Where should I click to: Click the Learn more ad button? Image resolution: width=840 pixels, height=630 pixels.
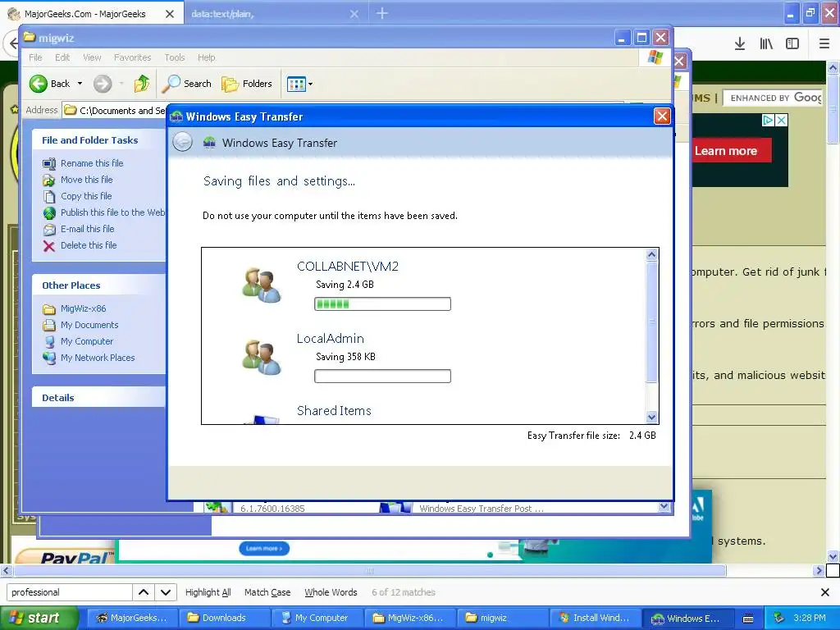[726, 151]
